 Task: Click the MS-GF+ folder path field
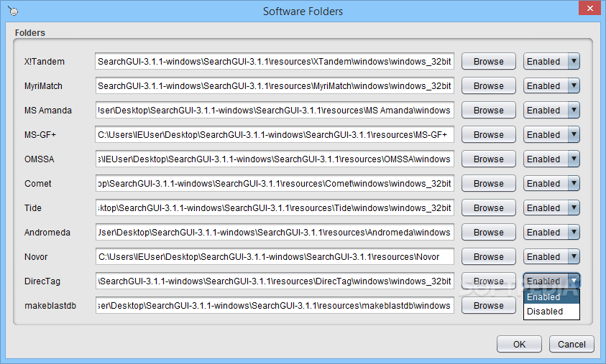[x=275, y=135]
